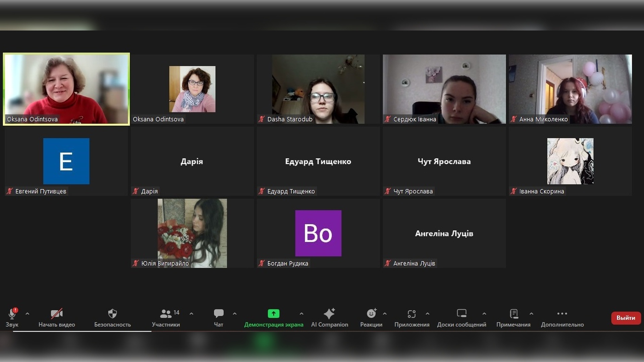
Task: Click muted mic icon beside Евгений Путивцев
Action: click(x=10, y=191)
